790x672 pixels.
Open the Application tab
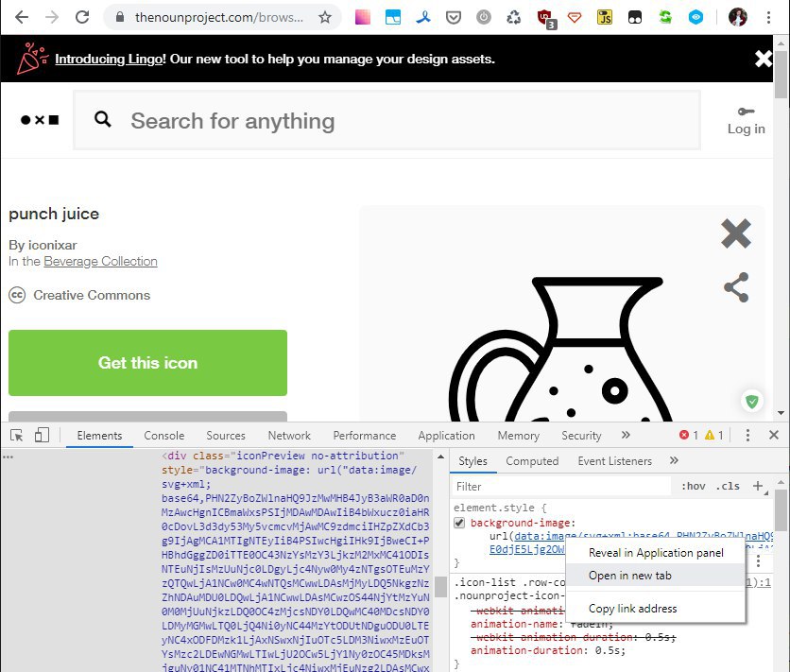click(x=446, y=435)
